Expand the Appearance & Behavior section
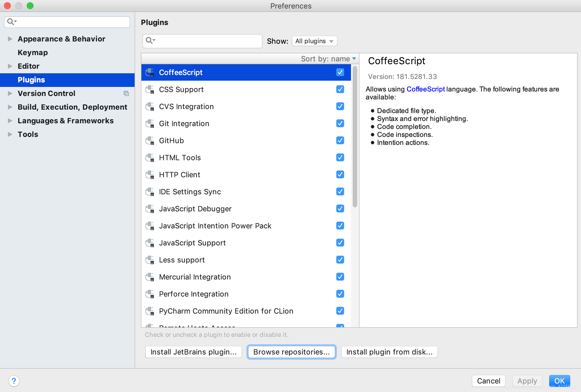 10,39
